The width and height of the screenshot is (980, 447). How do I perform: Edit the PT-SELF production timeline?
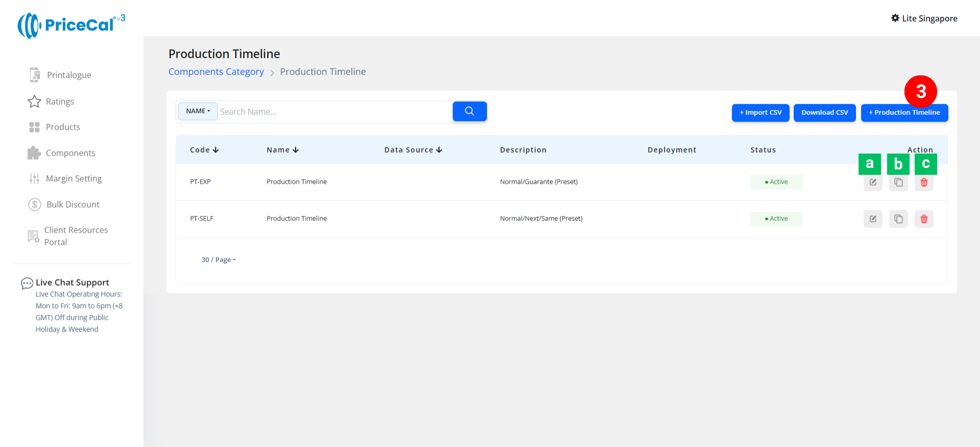click(873, 219)
